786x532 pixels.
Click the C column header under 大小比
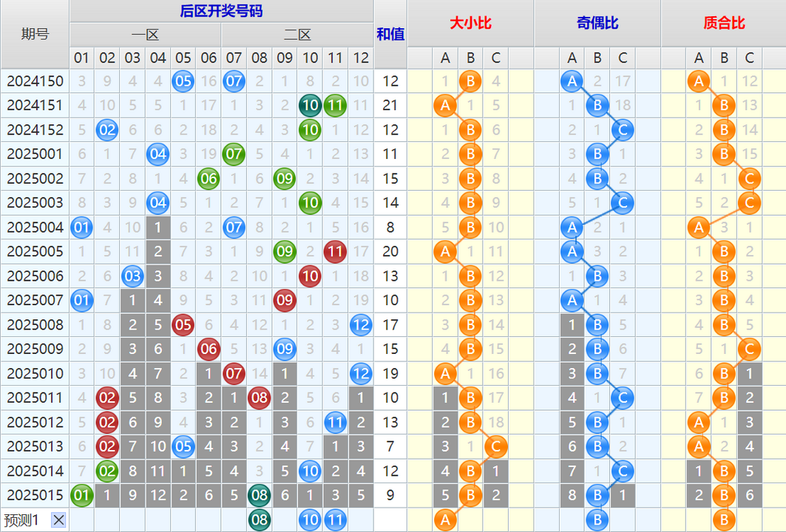point(495,58)
